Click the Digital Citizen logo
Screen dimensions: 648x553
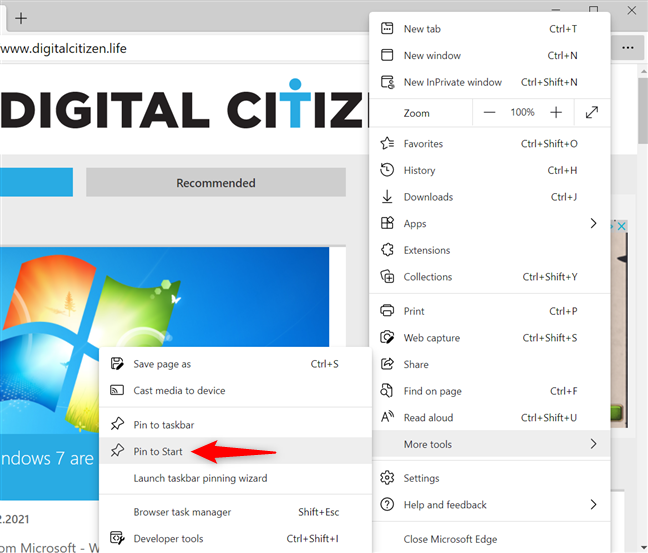tap(184, 104)
